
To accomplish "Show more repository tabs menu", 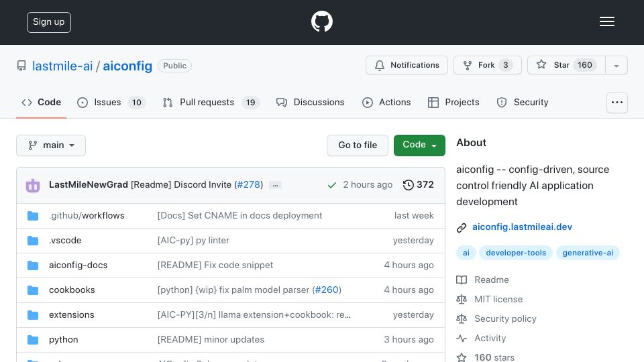I will pos(617,102).
